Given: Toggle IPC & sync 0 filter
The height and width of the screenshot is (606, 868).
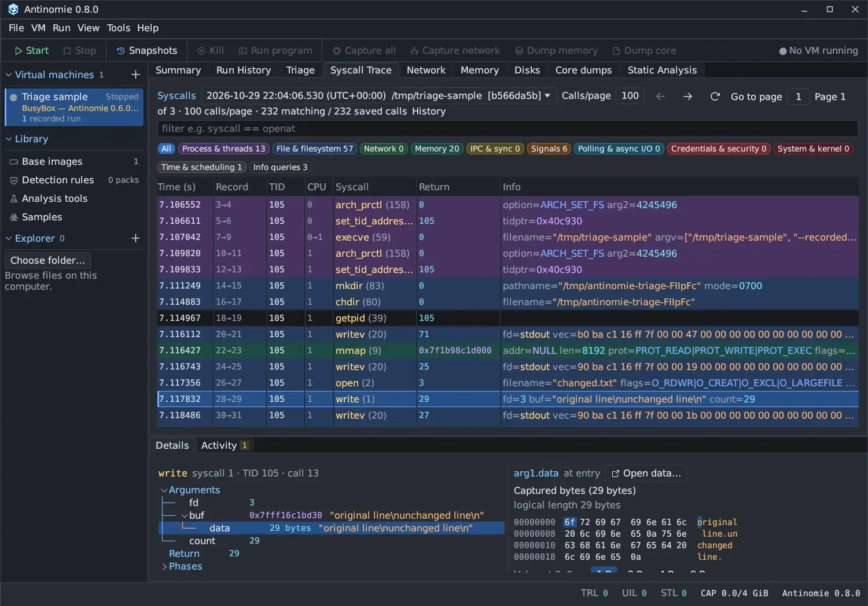Looking at the screenshot, I should coord(495,149).
